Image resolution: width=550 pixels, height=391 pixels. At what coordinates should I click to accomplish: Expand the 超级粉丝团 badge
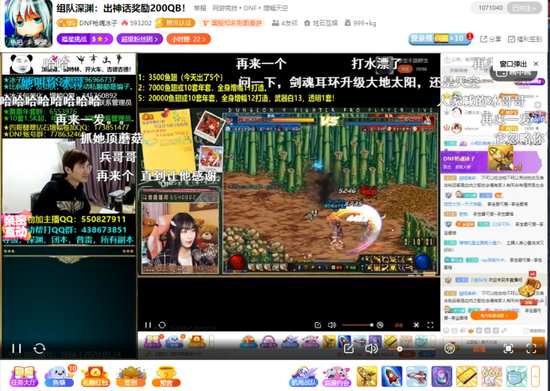coord(140,39)
